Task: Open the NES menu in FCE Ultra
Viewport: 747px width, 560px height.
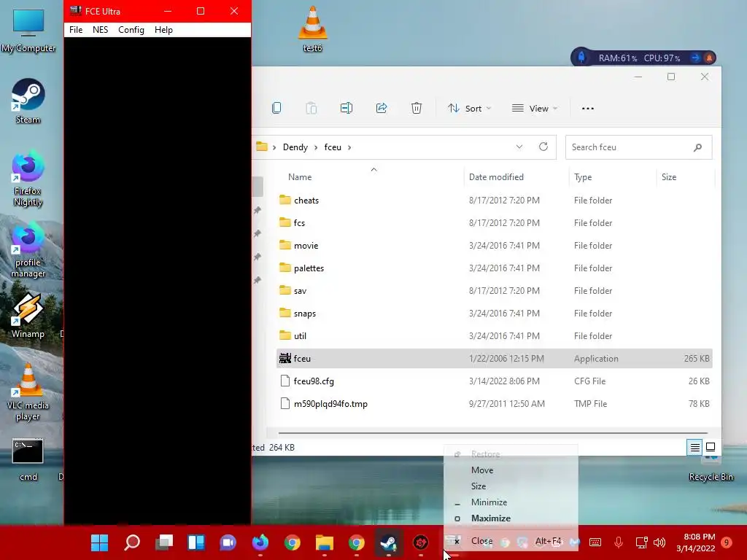Action: click(100, 29)
